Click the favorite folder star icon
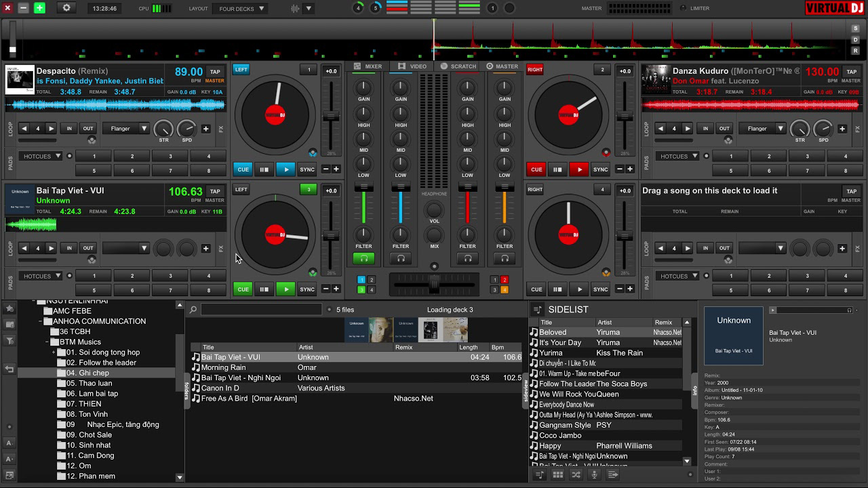The width and height of the screenshot is (868, 488). (9, 308)
